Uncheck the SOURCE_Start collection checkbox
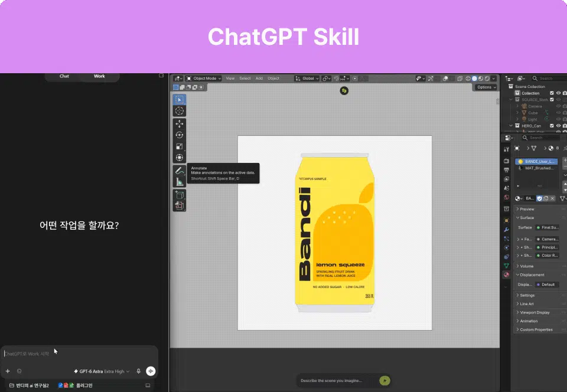The image size is (567, 392). pyautogui.click(x=552, y=100)
